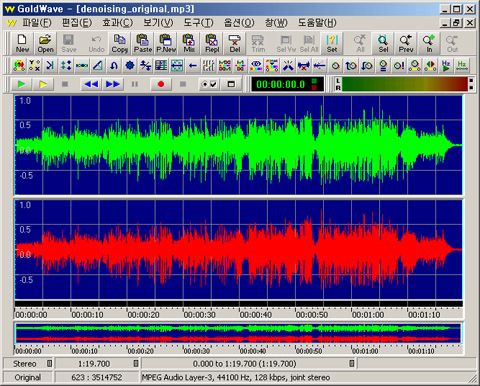480x386 pixels.
Task: Click the Sel All toolbar button
Action: click(309, 43)
